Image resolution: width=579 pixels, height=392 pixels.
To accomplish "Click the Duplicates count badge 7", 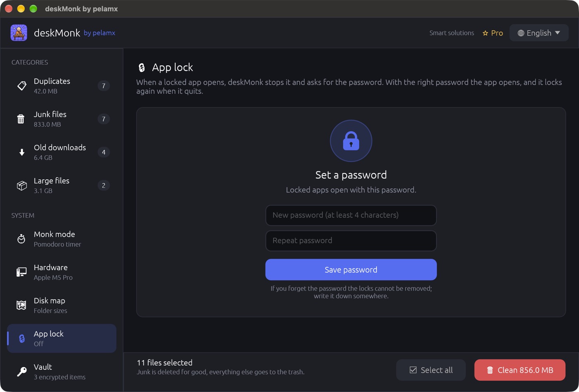I will point(103,86).
